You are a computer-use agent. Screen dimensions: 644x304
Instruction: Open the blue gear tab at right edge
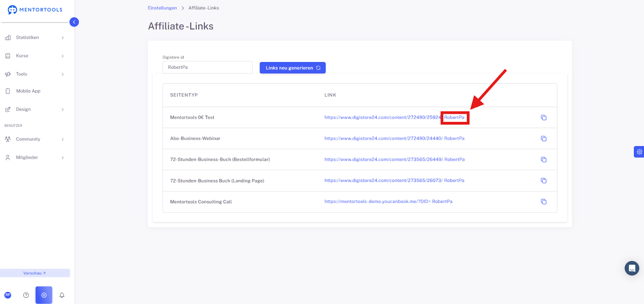coord(639,152)
